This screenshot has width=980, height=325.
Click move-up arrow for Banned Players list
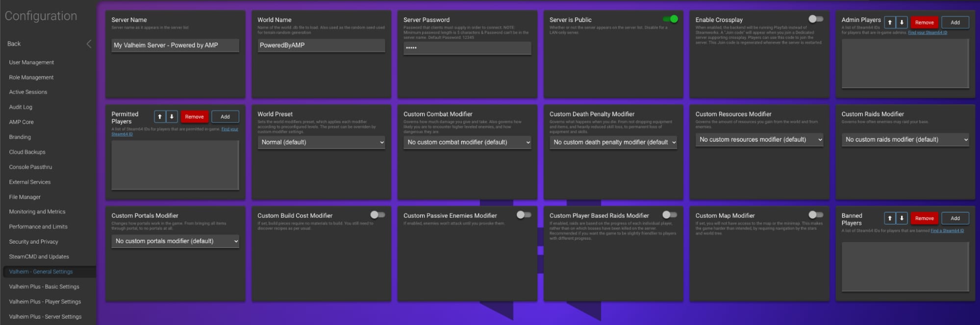click(889, 218)
